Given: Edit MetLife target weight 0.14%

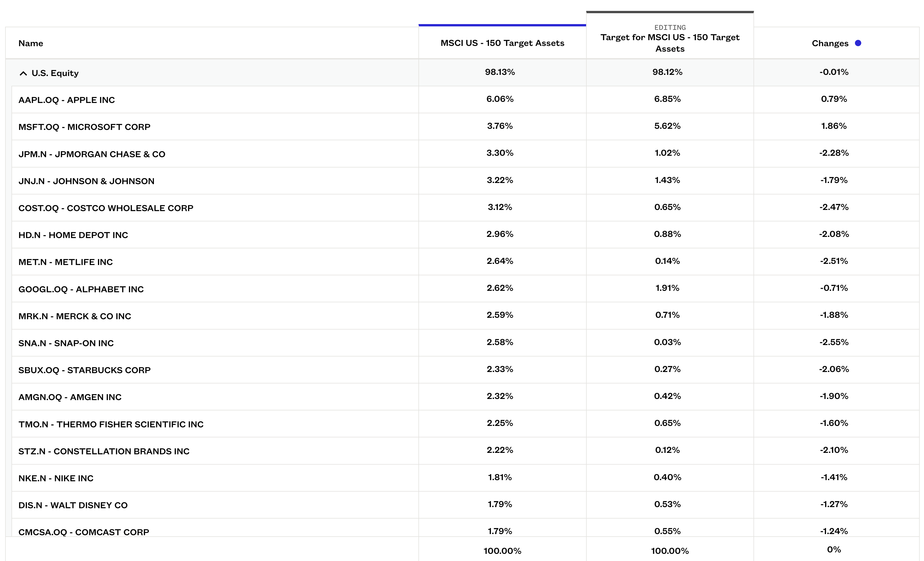Looking at the screenshot, I should 667,261.
